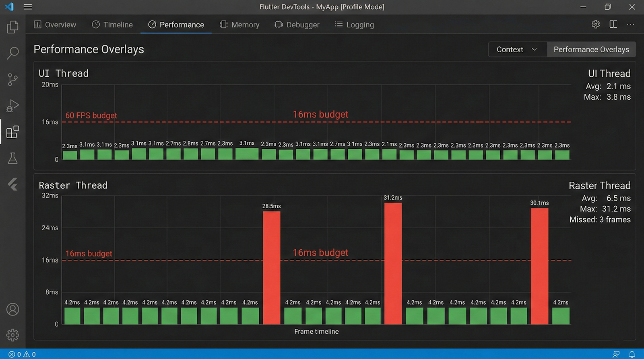The height and width of the screenshot is (359, 644).
Task: Show errors and warnings count in status bar
Action: click(22, 354)
